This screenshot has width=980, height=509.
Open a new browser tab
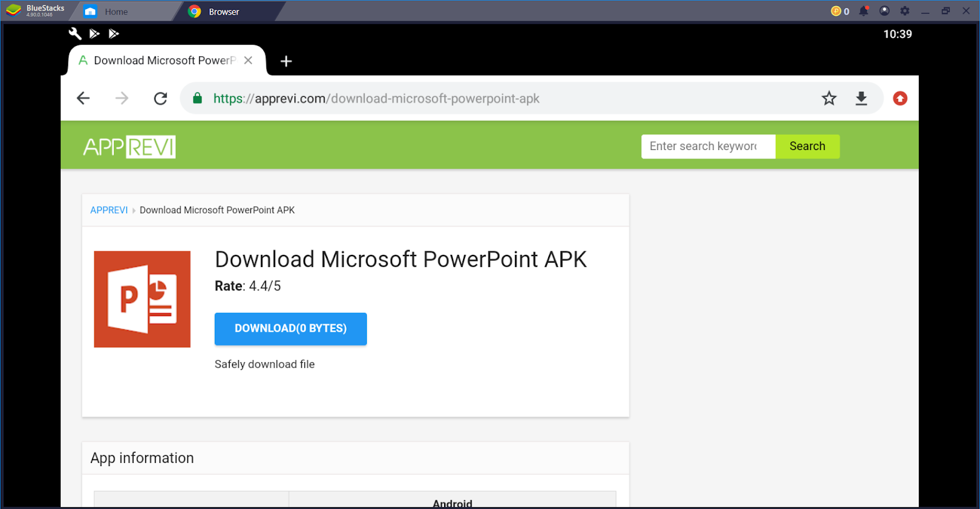tap(286, 61)
